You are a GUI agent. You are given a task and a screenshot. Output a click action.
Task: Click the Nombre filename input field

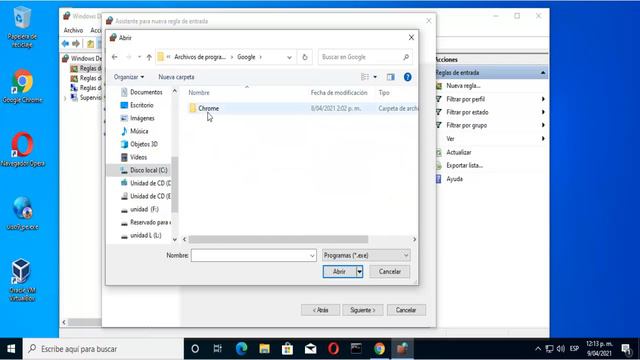253,256
